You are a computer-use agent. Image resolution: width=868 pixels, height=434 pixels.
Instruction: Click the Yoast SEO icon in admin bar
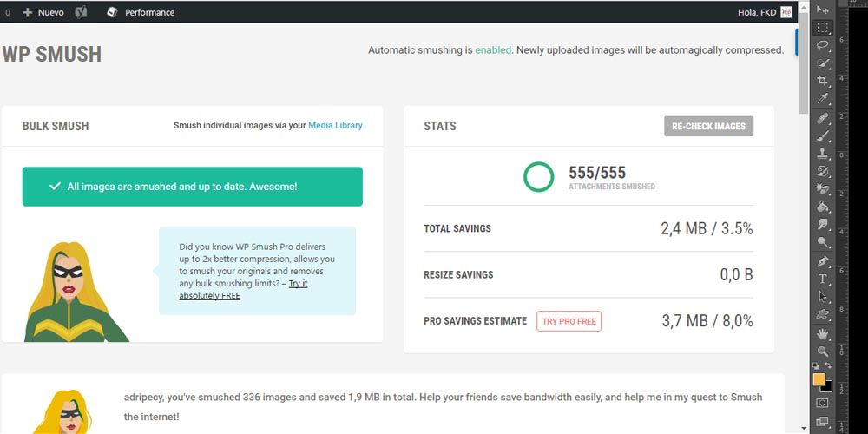click(82, 12)
